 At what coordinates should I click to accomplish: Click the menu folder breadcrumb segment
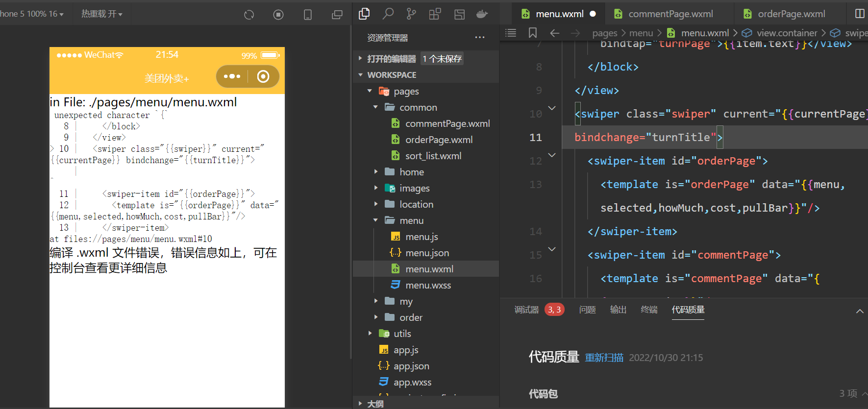click(x=641, y=33)
